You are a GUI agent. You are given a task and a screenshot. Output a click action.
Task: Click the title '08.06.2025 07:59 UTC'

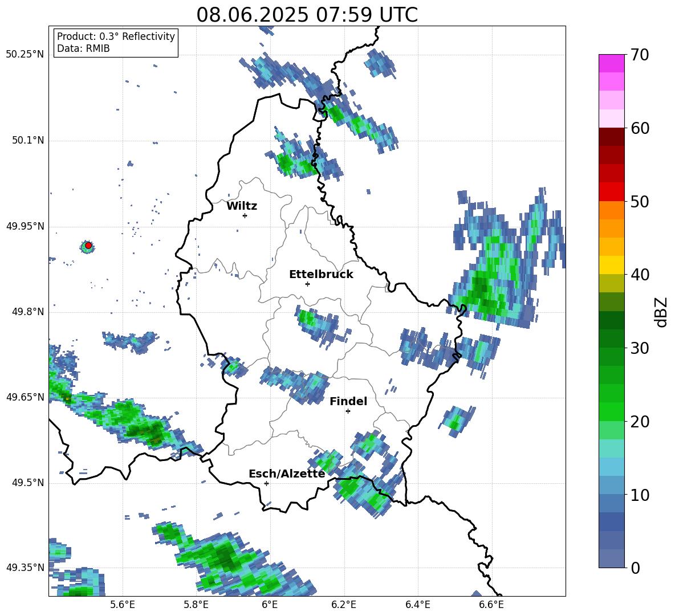[x=307, y=15]
